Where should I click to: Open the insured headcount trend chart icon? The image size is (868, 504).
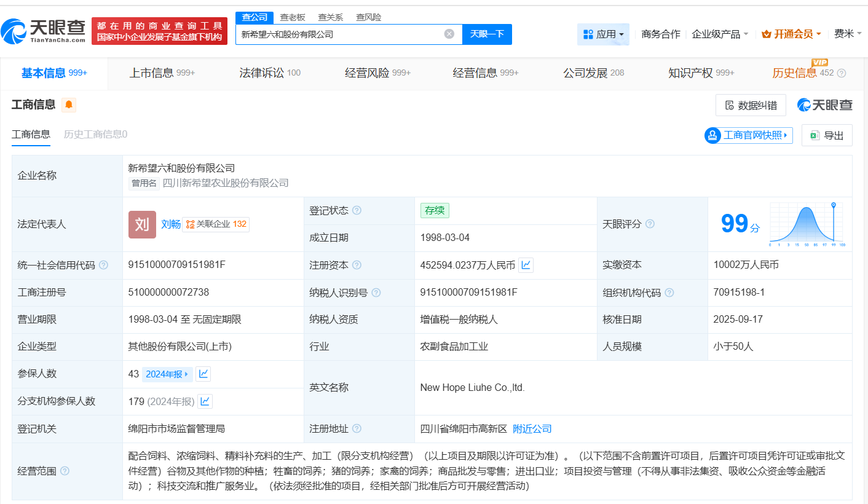tap(203, 374)
